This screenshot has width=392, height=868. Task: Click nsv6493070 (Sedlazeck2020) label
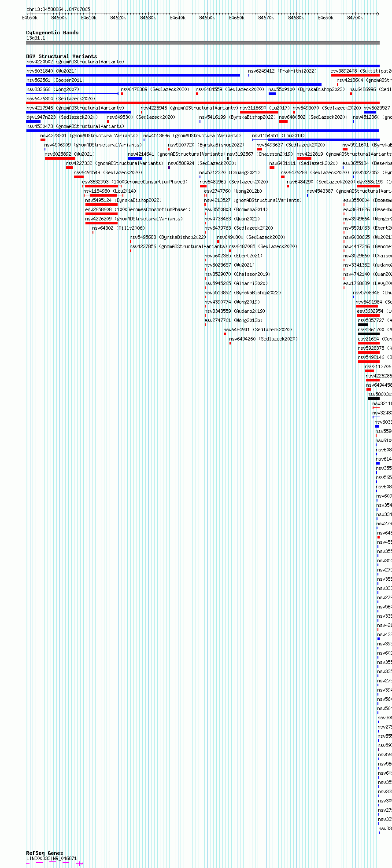click(x=327, y=108)
